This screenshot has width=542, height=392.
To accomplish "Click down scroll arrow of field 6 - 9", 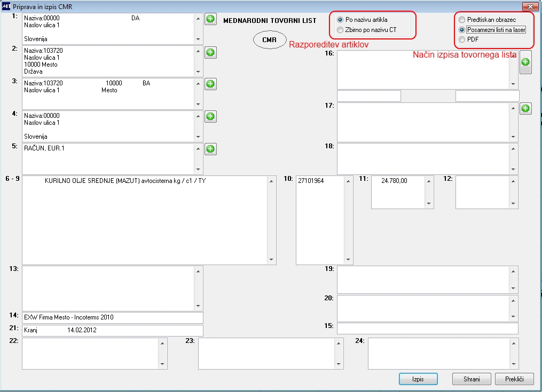I will coord(271,259).
